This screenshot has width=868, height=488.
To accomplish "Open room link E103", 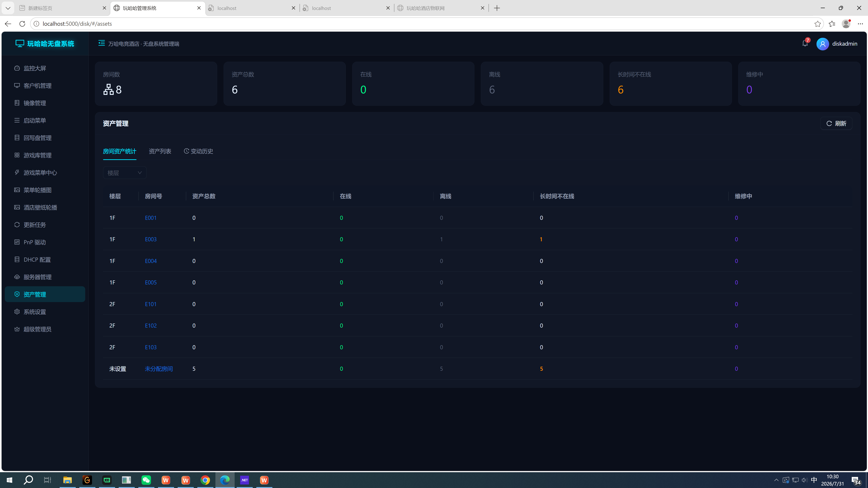I will point(151,347).
